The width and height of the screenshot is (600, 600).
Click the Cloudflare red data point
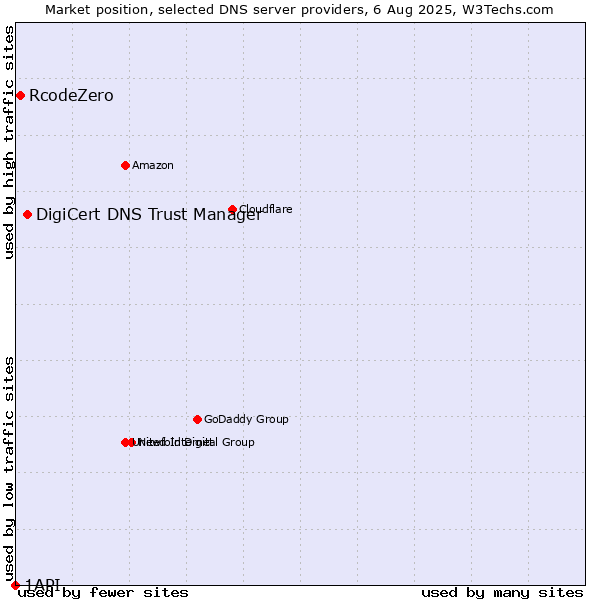click(x=232, y=209)
